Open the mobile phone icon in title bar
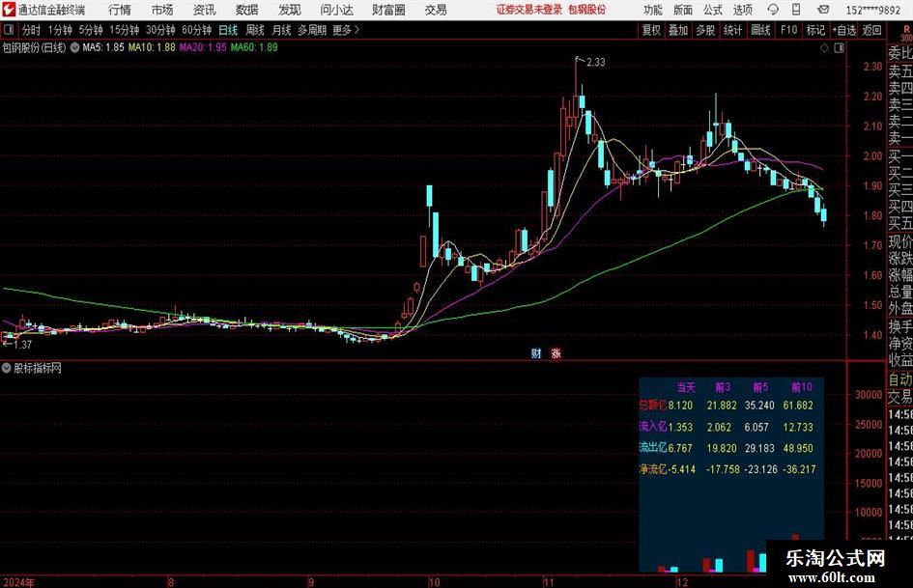The width and height of the screenshot is (913, 588). 796,10
